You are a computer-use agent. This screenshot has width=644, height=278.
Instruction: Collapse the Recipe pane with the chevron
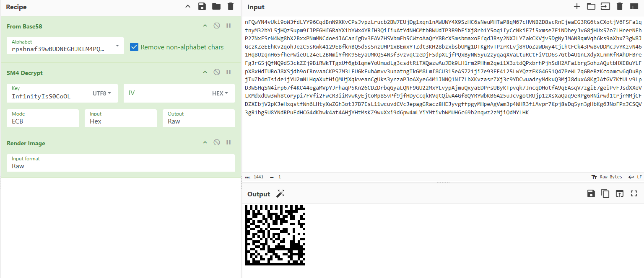(188, 6)
